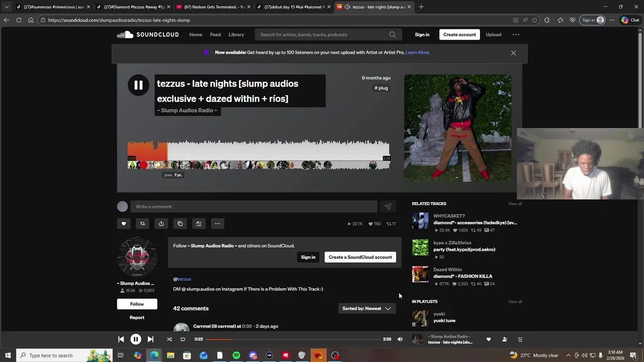
Task: Seek along the bottom player progress bar
Action: click(293, 339)
